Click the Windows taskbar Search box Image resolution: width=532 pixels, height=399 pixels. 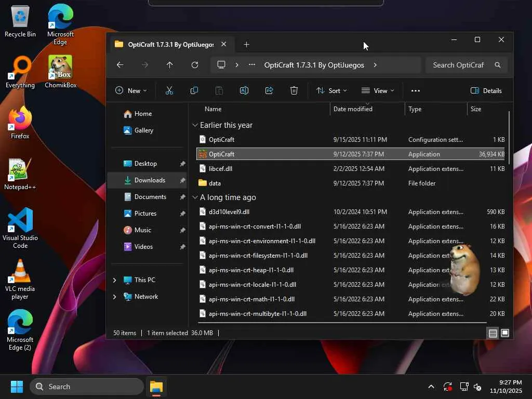pyautogui.click(x=87, y=387)
